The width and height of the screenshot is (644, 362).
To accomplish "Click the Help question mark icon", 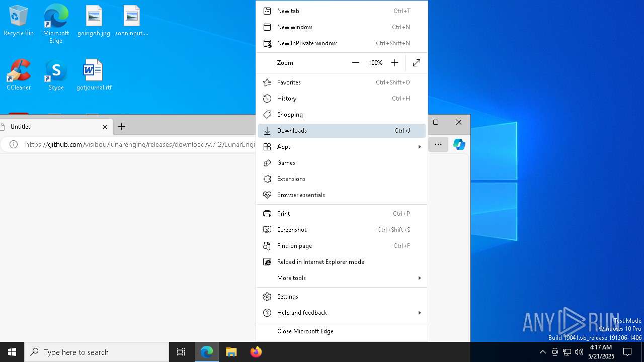I will 267,313.
